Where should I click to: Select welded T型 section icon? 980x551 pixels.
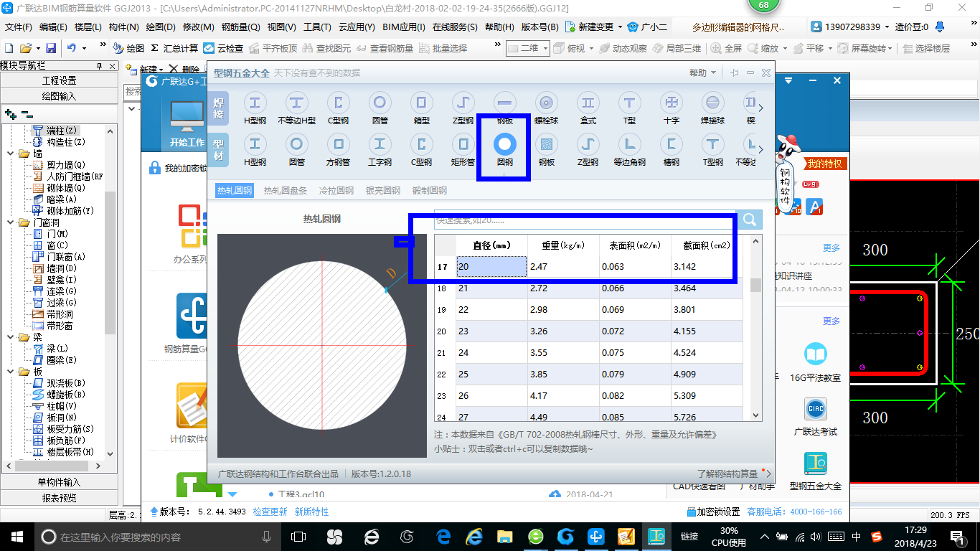click(629, 108)
